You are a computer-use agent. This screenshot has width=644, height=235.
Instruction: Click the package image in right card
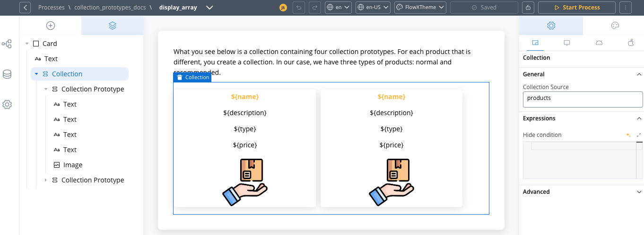tap(392, 182)
